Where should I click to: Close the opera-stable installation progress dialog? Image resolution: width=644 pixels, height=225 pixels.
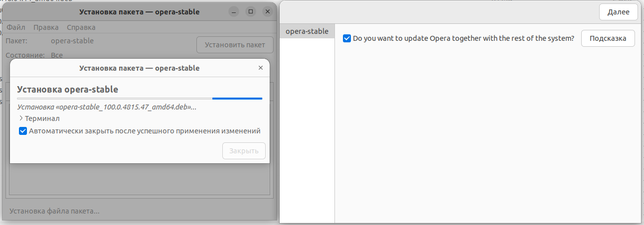pyautogui.click(x=260, y=68)
